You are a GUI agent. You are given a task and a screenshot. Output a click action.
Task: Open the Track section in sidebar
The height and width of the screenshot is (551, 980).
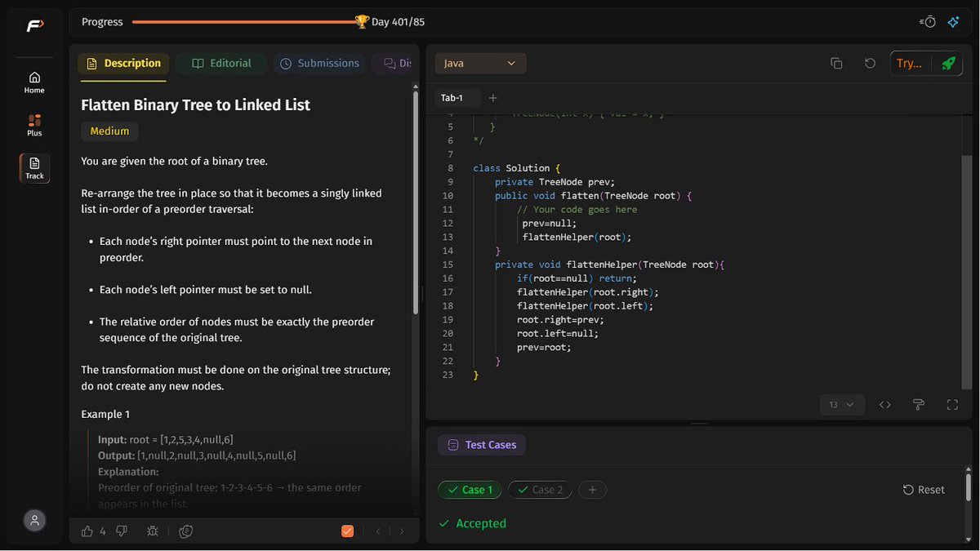pos(34,168)
